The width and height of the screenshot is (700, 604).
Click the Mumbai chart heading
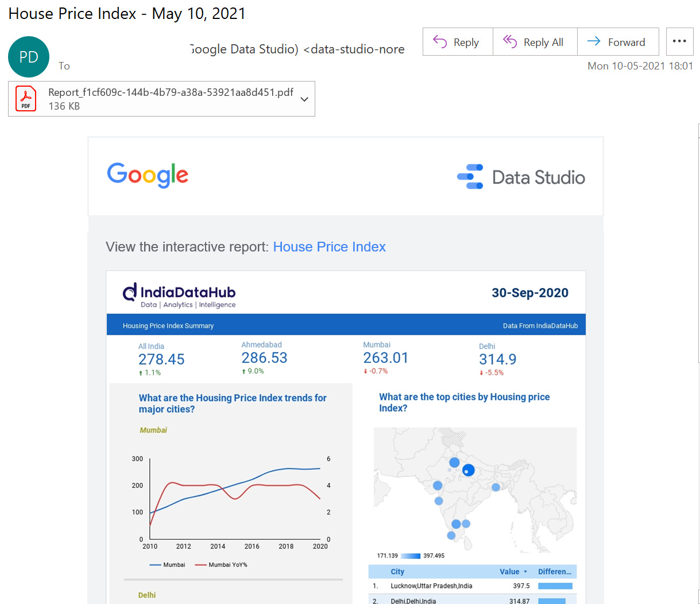click(153, 430)
